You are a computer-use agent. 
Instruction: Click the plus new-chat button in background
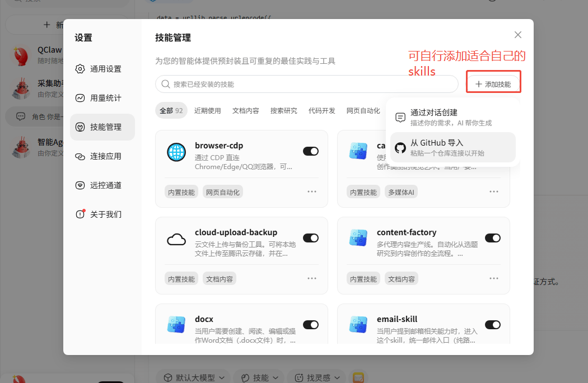pos(47,25)
